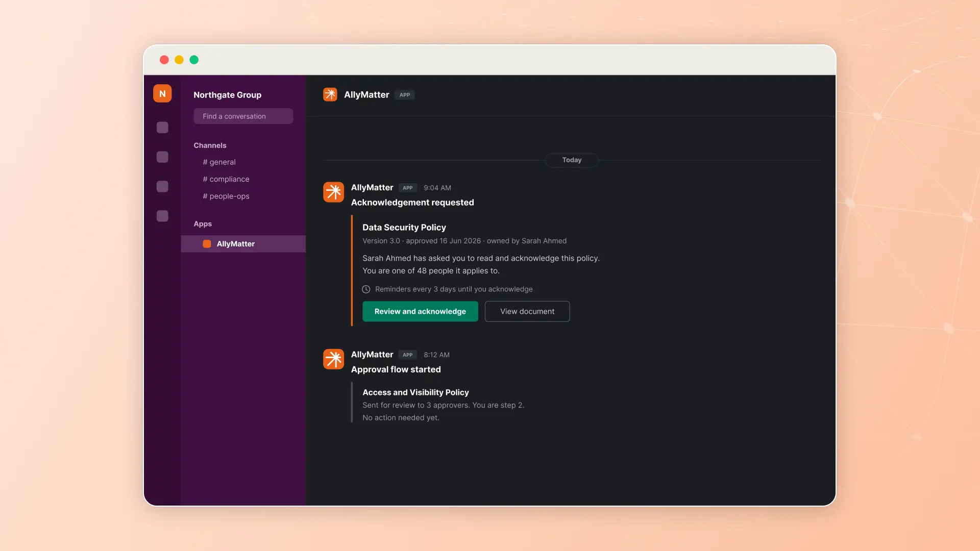The height and width of the screenshot is (551, 980).
Task: Open the # people-ops channel
Action: tap(226, 196)
